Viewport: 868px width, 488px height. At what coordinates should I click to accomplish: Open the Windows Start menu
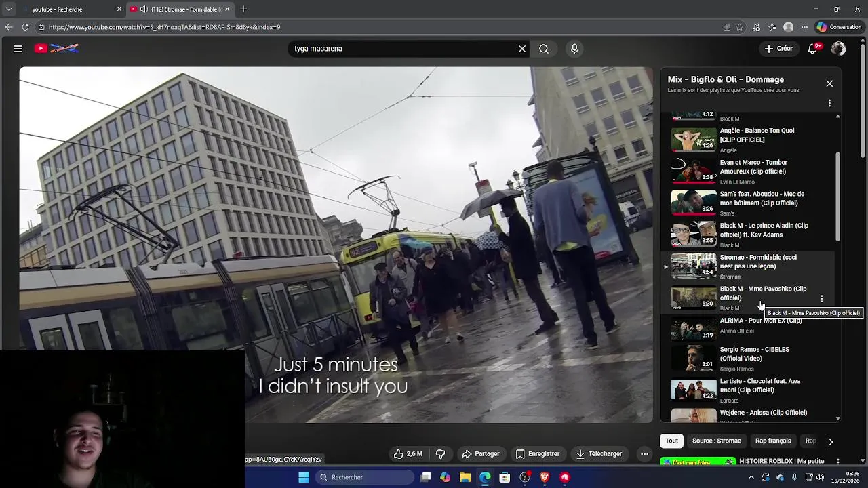(x=304, y=477)
